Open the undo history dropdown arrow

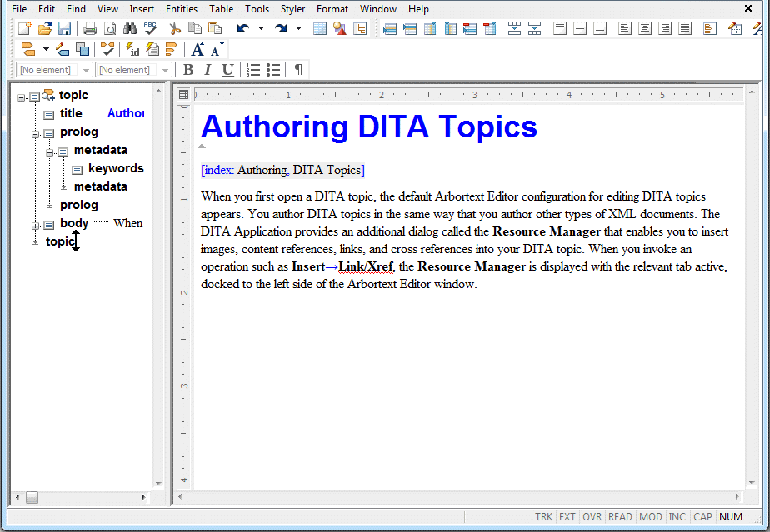pos(261,28)
